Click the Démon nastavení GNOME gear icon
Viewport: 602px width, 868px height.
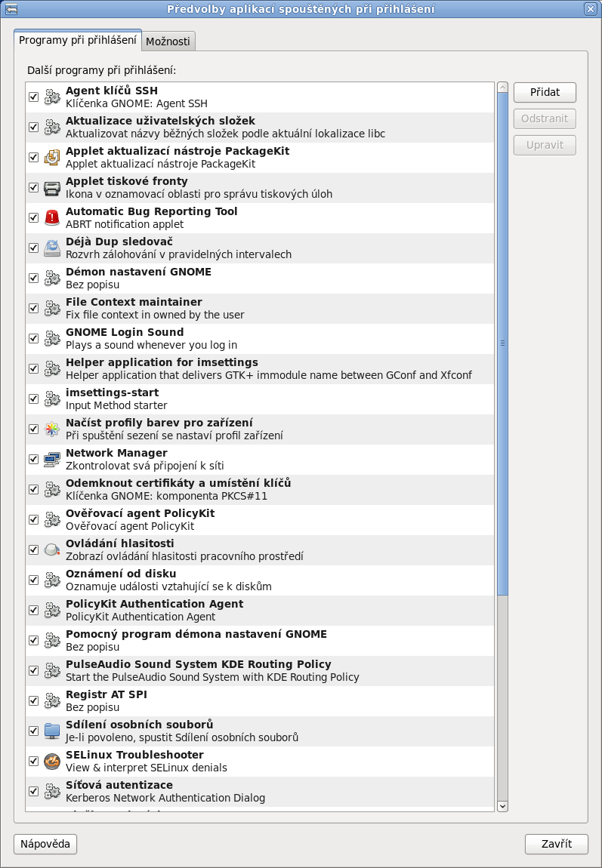pyautogui.click(x=52, y=278)
